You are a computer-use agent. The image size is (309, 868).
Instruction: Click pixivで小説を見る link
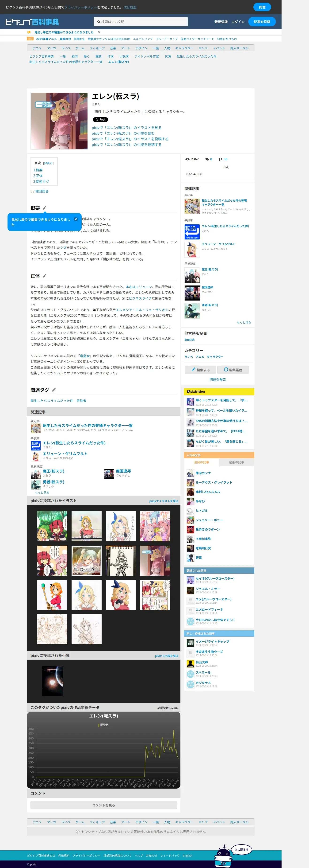(166, 656)
